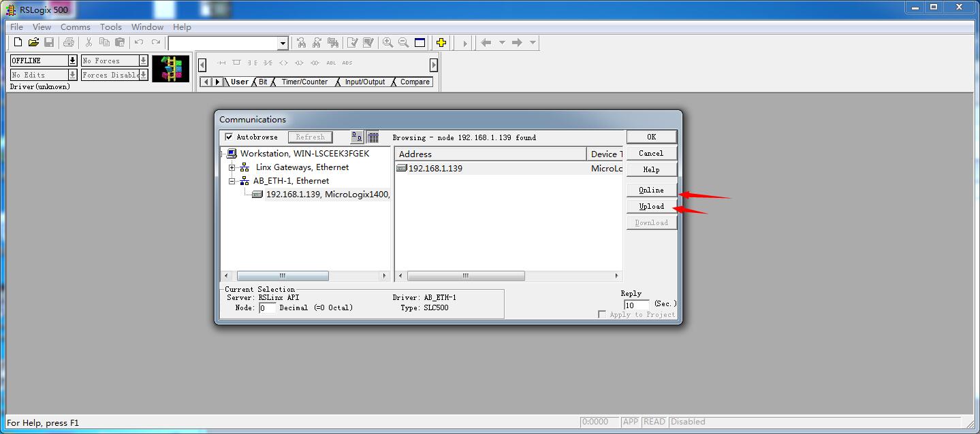Select Workstation, WIN-LSCEEK3FGEK tree item
The height and width of the screenshot is (434, 980).
pyautogui.click(x=304, y=154)
